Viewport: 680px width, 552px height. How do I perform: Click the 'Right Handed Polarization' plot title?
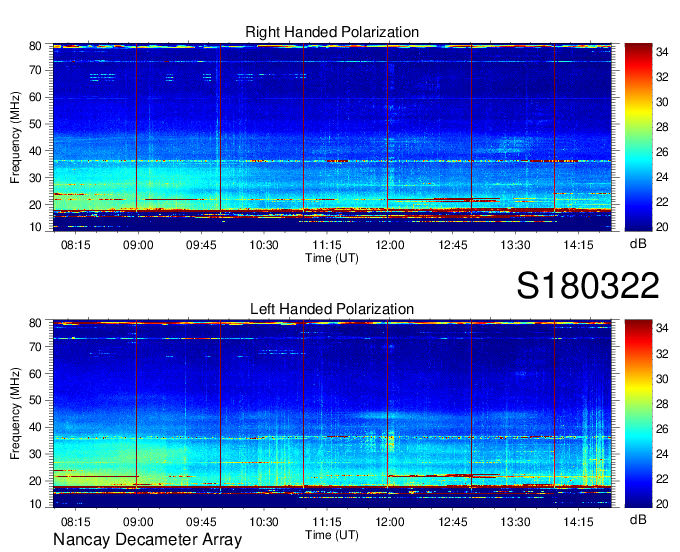pos(332,32)
